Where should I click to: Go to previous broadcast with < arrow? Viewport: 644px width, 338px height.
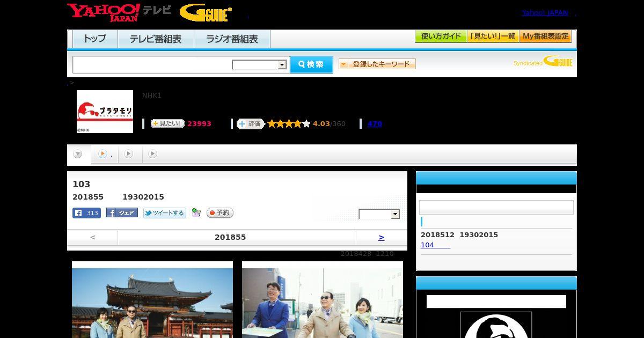tap(93, 237)
